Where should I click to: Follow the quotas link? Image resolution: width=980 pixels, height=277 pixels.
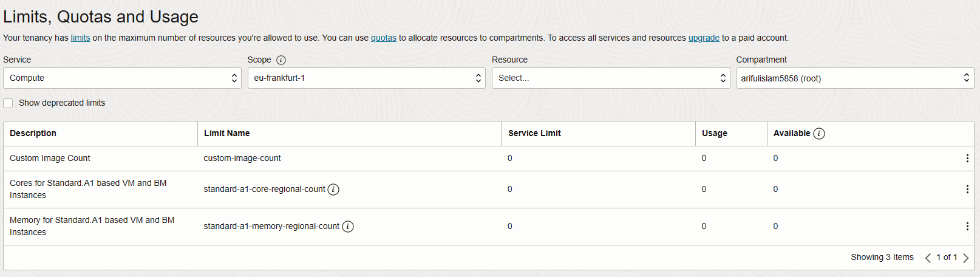(x=384, y=38)
